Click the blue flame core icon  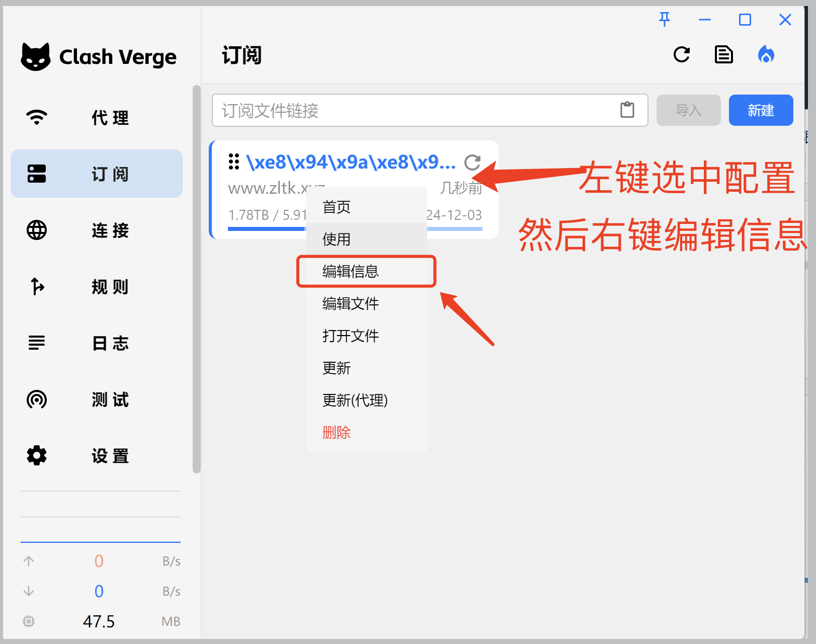tap(766, 54)
